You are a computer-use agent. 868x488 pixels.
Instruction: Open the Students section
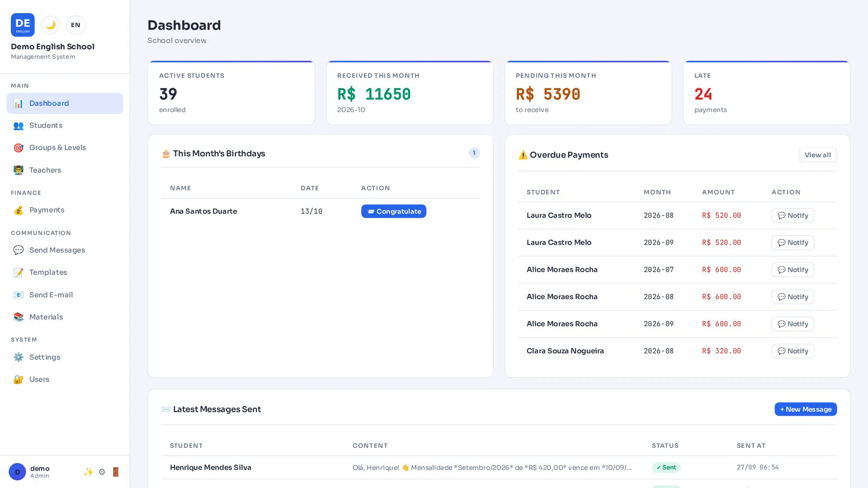pyautogui.click(x=65, y=125)
